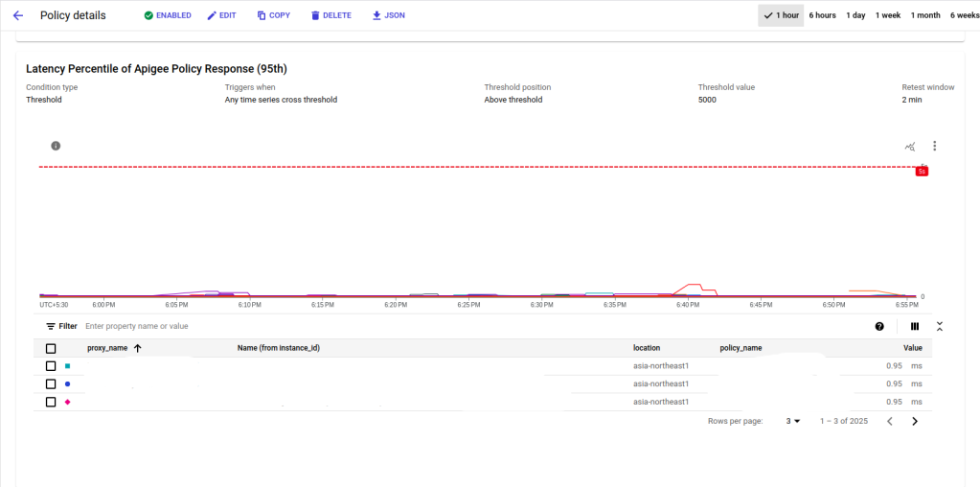Check the row with the teal square marker

pos(51,365)
